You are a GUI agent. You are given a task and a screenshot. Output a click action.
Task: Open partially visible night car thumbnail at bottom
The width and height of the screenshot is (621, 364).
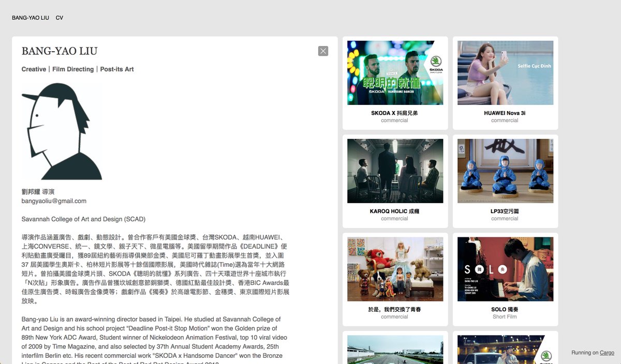505,350
